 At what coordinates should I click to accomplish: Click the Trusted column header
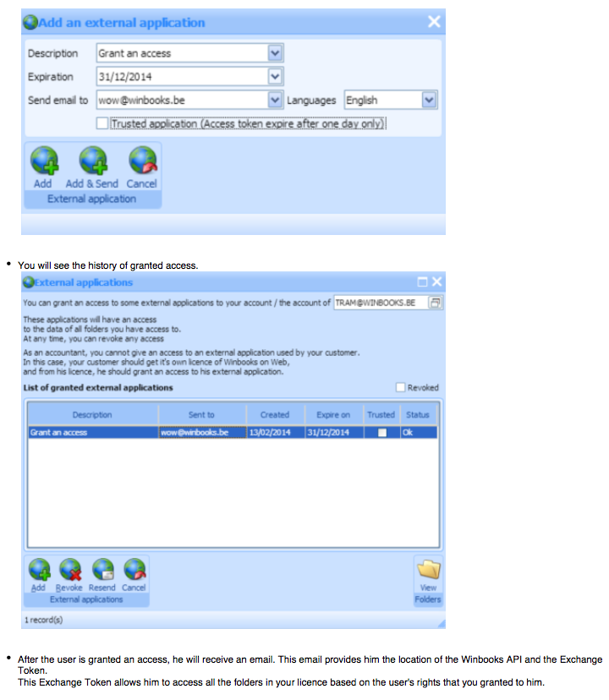pos(381,415)
